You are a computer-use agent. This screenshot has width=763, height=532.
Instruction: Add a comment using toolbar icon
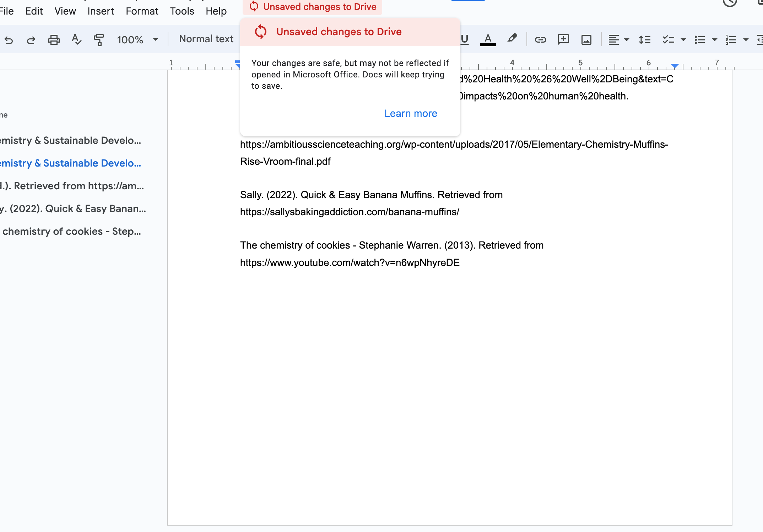[x=563, y=39]
